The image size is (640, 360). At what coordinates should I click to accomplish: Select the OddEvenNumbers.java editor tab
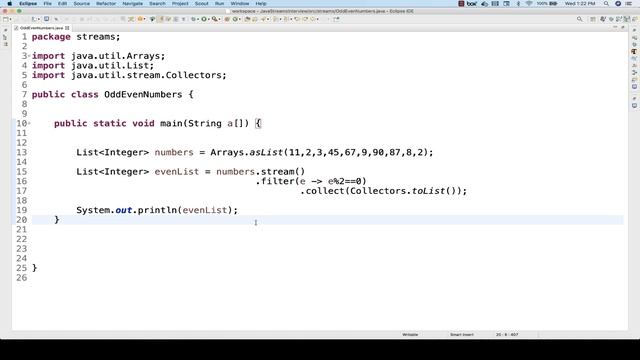[41, 28]
